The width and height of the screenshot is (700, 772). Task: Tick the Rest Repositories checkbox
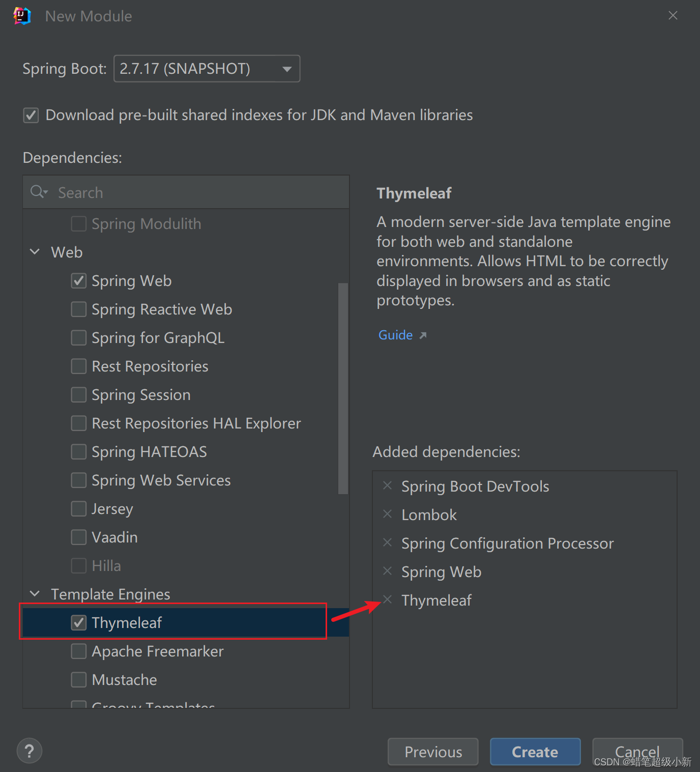[79, 366]
